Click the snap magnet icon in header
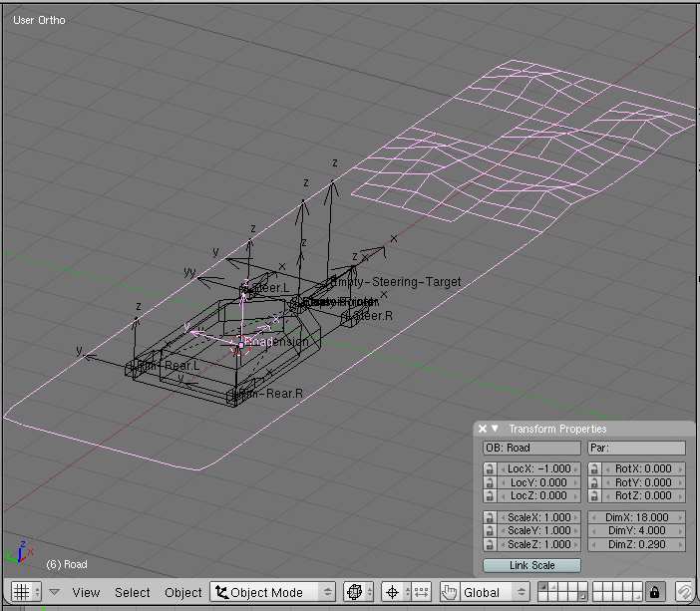 point(683,592)
